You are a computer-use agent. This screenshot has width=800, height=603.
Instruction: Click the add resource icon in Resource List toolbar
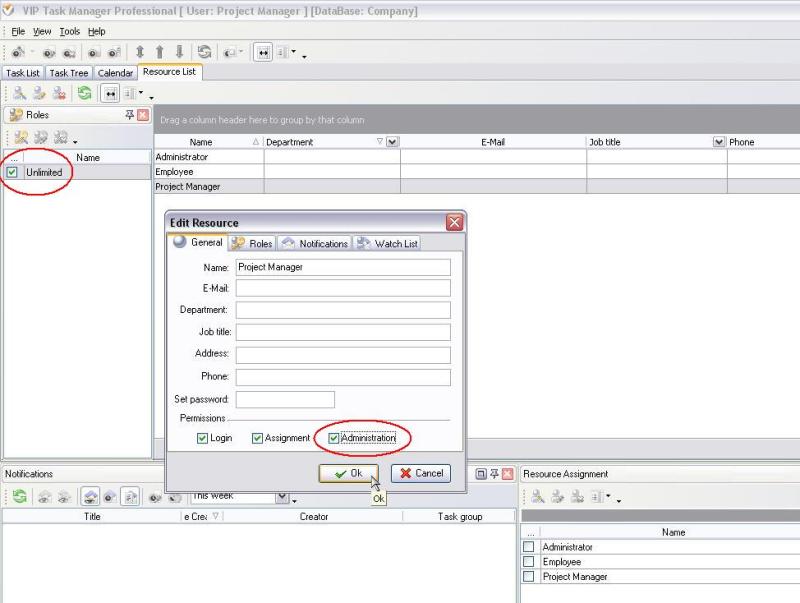coord(19,93)
